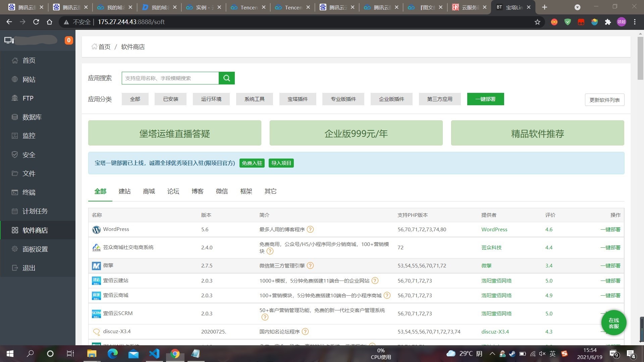The height and width of the screenshot is (362, 644).
Task: Filter by 已安装 installed apps
Action: pos(170,99)
